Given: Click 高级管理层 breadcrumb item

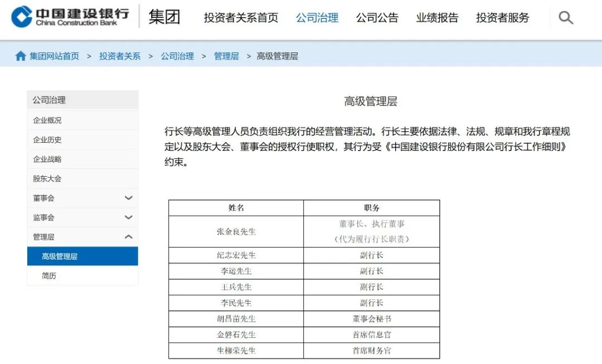Looking at the screenshot, I should (x=277, y=56).
